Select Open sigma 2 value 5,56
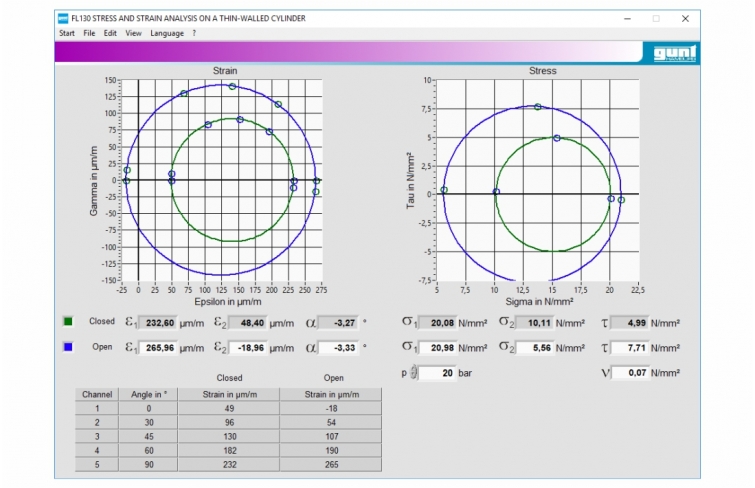 534,348
